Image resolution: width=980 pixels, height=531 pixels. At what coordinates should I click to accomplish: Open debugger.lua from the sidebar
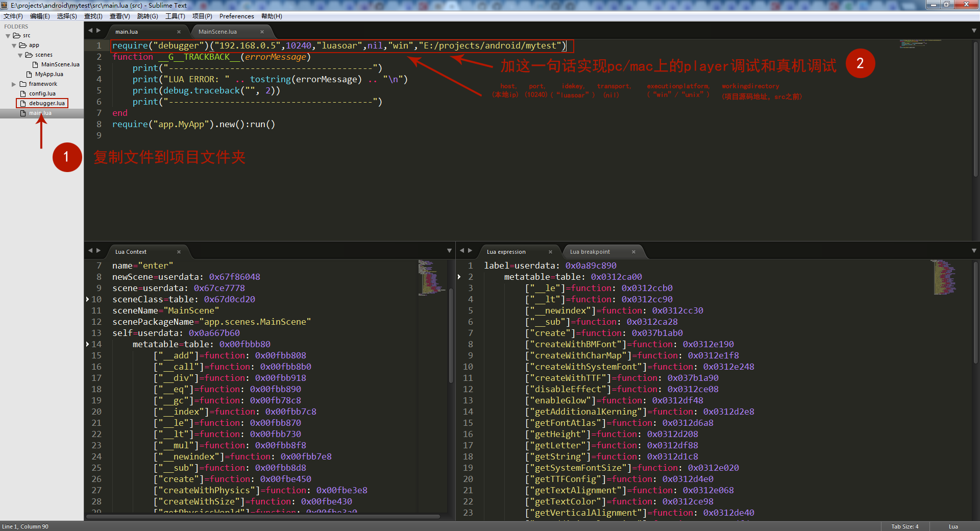pos(47,103)
